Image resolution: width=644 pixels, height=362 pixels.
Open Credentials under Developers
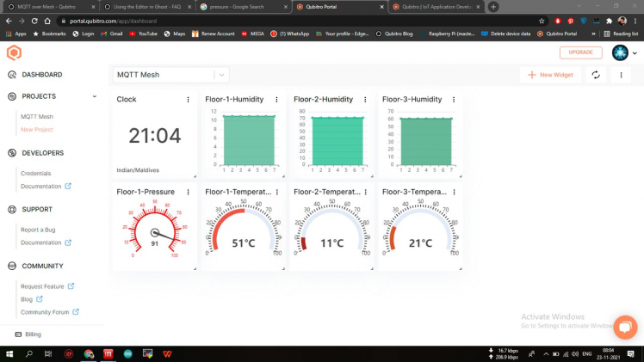36,174
